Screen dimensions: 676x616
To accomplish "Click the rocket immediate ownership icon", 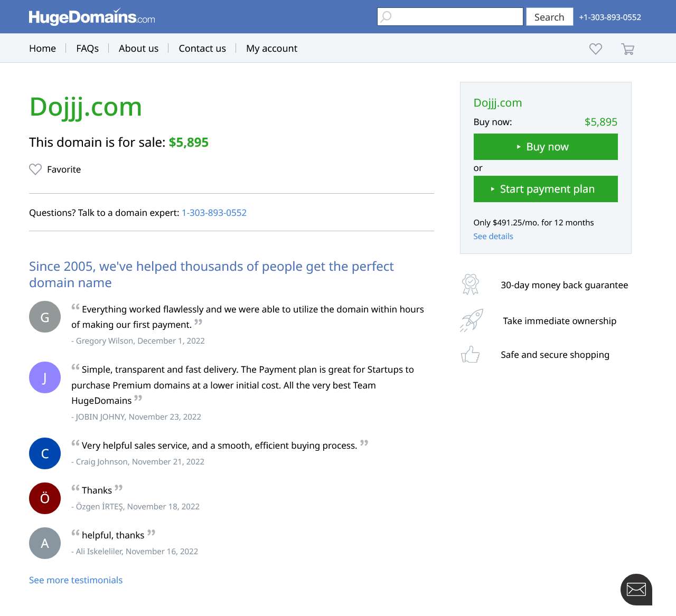I will pyautogui.click(x=472, y=320).
